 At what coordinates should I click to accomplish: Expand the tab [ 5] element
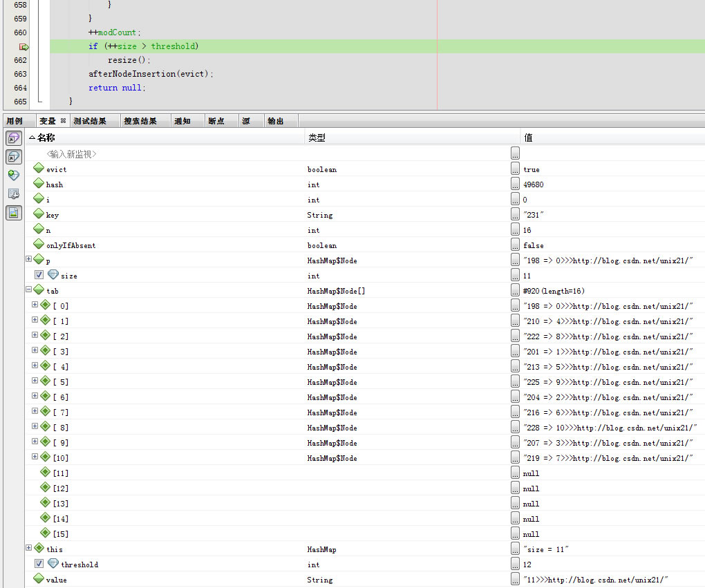tap(35, 381)
